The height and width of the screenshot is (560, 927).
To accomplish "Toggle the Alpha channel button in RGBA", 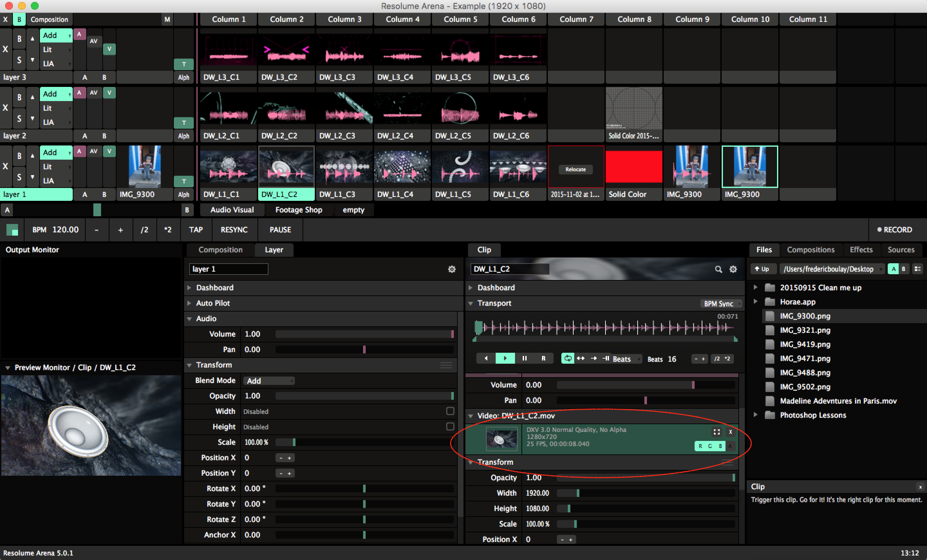I will (x=730, y=446).
